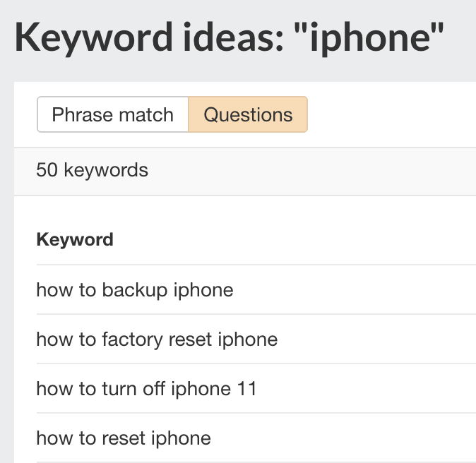Image resolution: width=476 pixels, height=463 pixels.
Task: Click the bold Keyword table heading
Action: 75,240
